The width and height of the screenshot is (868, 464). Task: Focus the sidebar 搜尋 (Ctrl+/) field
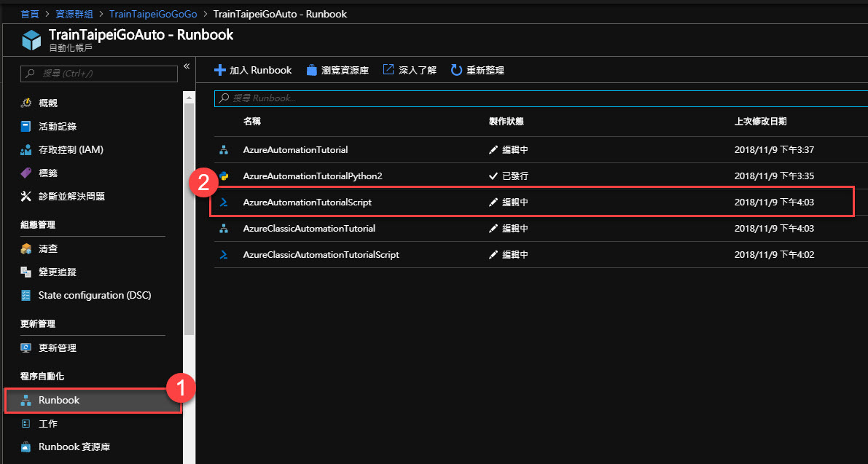point(99,74)
